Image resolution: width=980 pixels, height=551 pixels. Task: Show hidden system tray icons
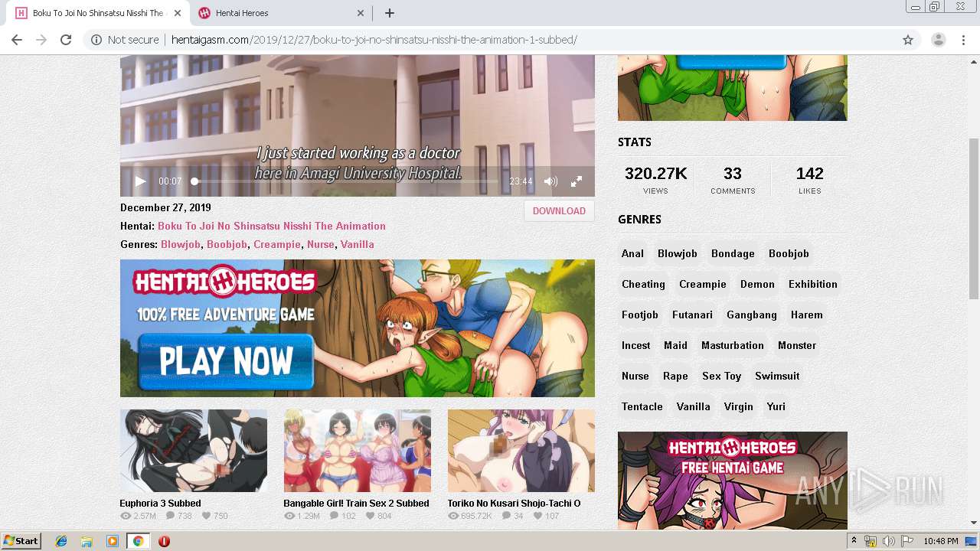[854, 541]
